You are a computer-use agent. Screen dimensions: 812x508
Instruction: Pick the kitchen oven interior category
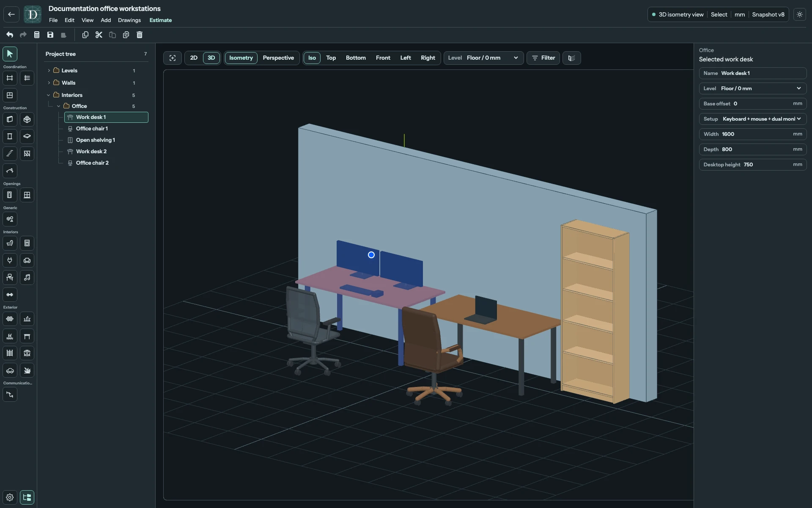(27, 243)
